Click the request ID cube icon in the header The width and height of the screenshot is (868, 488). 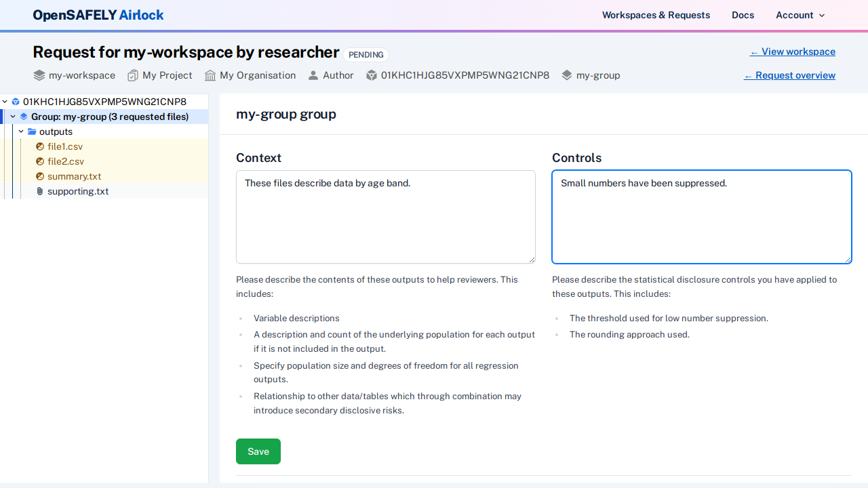[x=372, y=75]
